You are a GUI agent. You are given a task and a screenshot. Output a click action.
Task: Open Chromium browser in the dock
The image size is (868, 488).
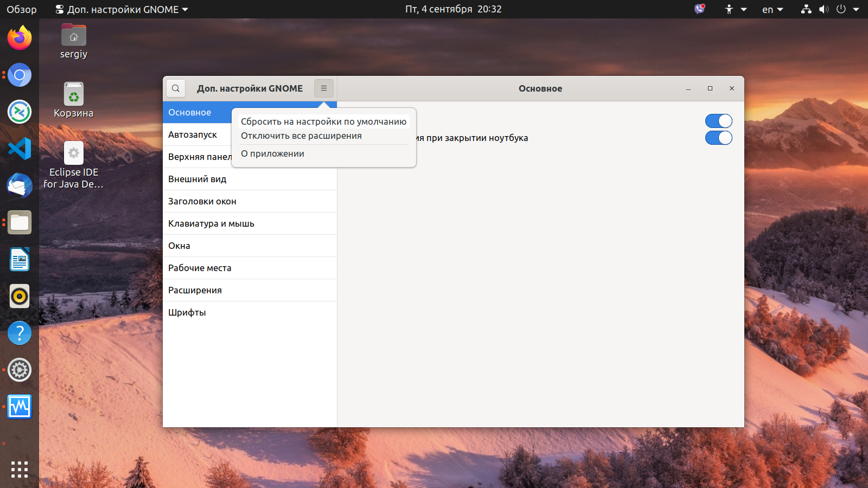pos(20,75)
